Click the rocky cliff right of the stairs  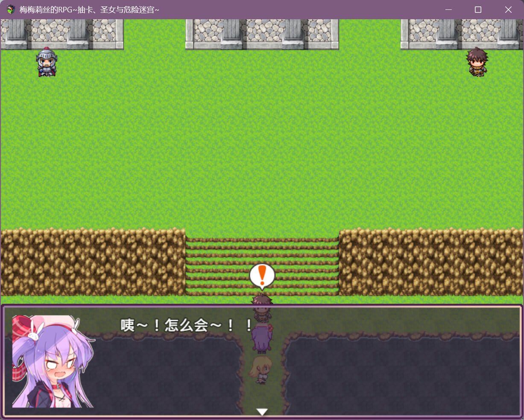[431, 262]
